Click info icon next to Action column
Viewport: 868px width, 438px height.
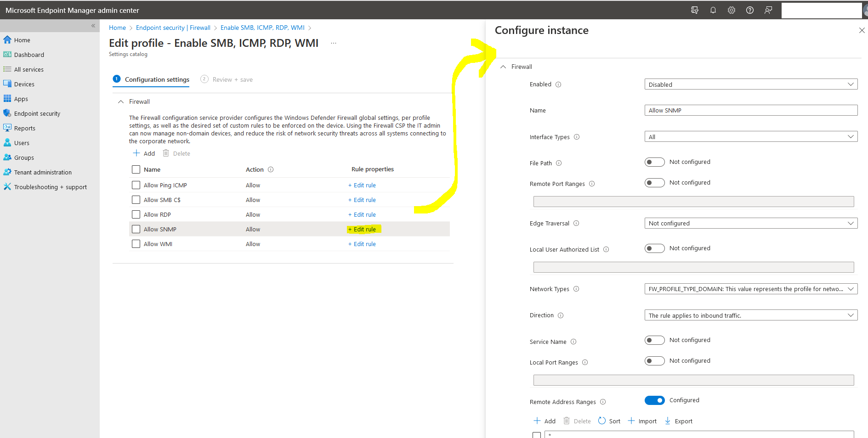[271, 169]
